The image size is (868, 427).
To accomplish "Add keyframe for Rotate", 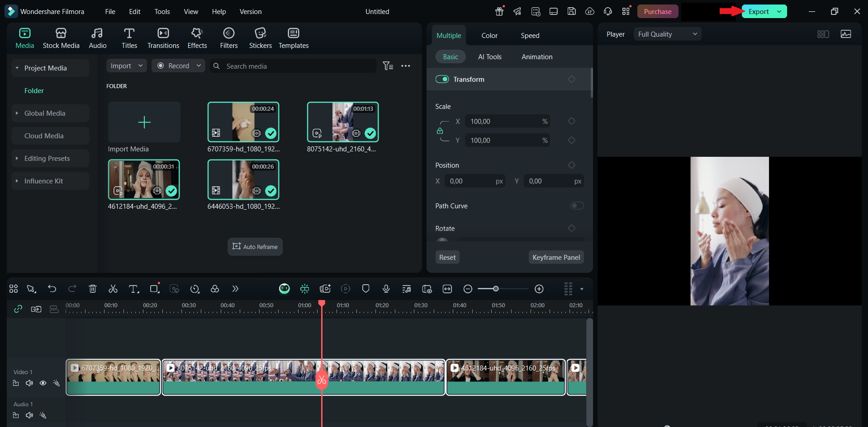I will tap(572, 229).
